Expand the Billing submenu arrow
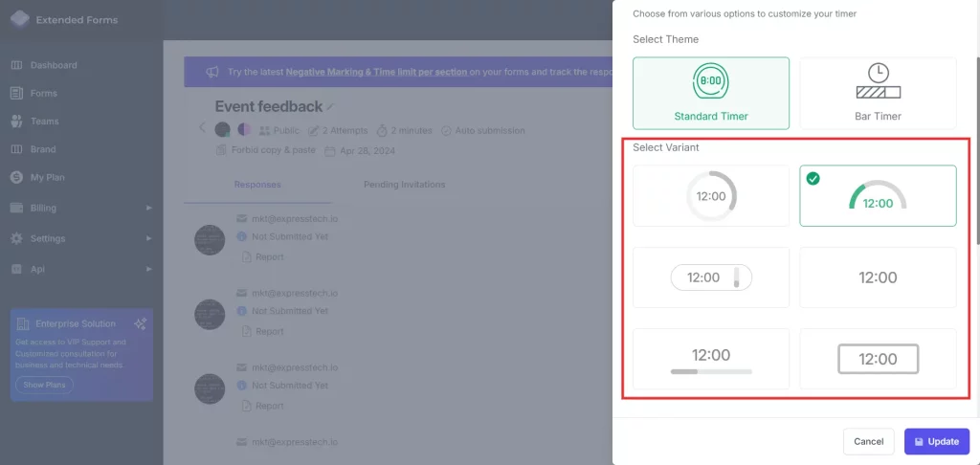 point(148,208)
